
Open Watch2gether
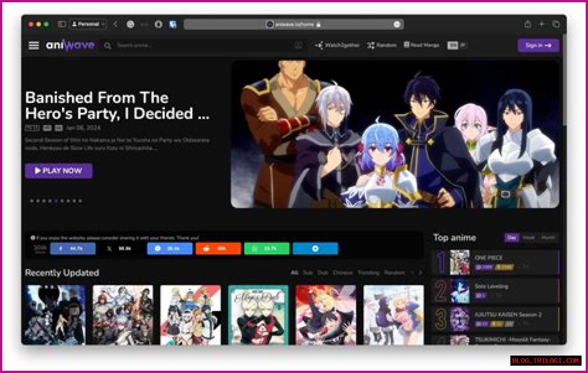point(337,45)
